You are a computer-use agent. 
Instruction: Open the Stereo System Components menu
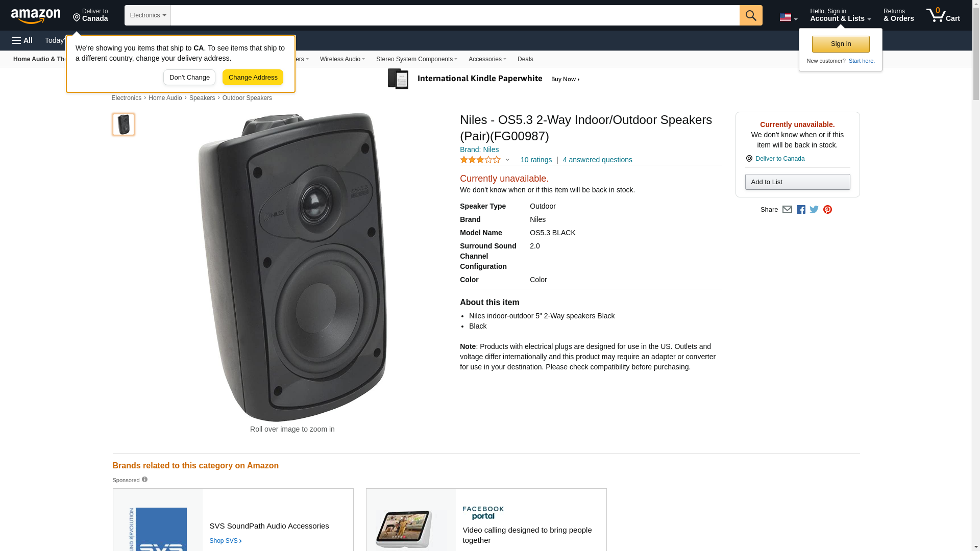pyautogui.click(x=416, y=59)
